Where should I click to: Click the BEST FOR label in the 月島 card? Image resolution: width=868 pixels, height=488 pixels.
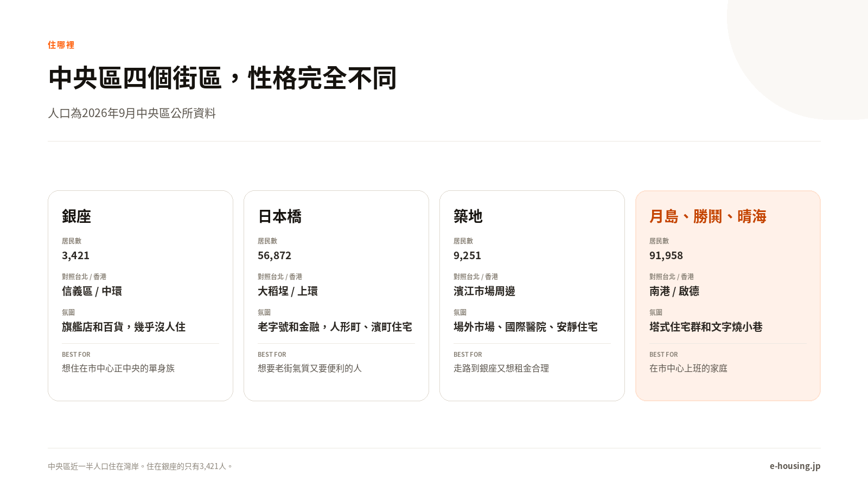[663, 355]
